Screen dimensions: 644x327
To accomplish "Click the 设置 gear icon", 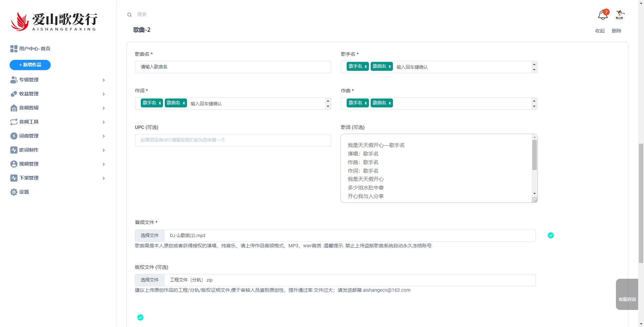I will (x=14, y=192).
